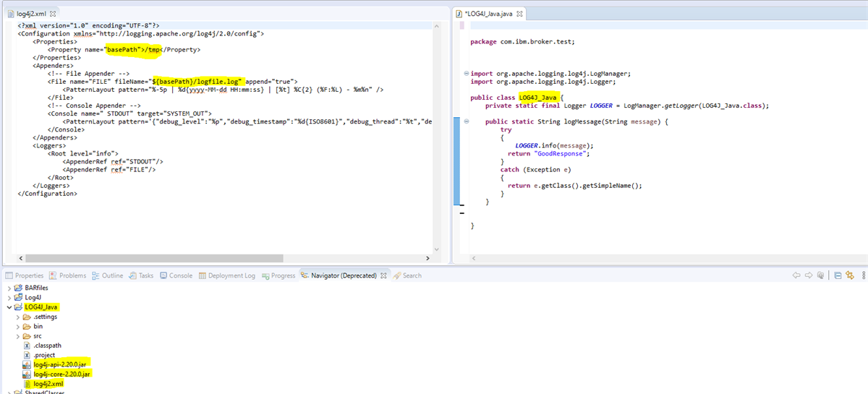This screenshot has height=394, width=868.
Task: Click the AppenderRef ref="FILE" line
Action: point(109,169)
